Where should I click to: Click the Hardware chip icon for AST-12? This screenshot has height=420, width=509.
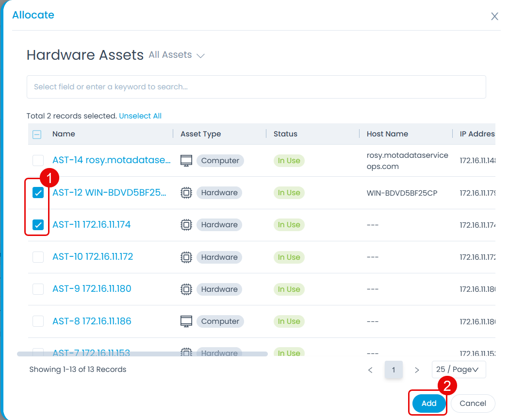pyautogui.click(x=186, y=192)
